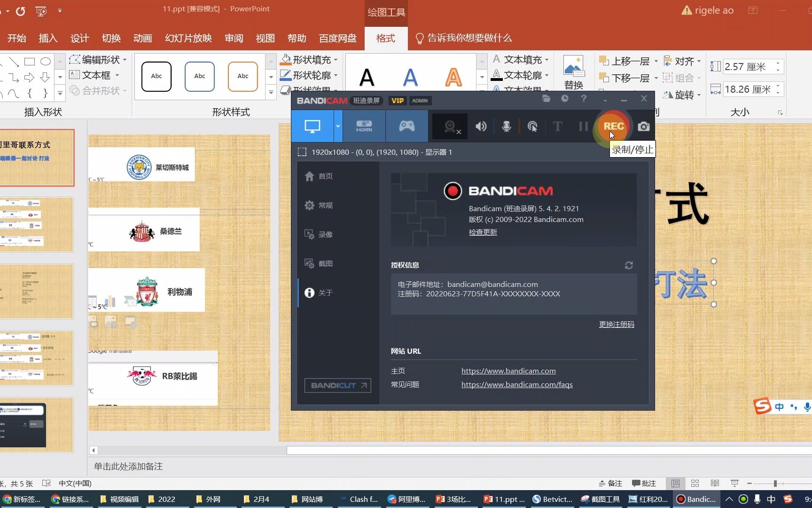Screen dimensions: 812x508
Task: Click the check for updates link
Action: click(483, 232)
